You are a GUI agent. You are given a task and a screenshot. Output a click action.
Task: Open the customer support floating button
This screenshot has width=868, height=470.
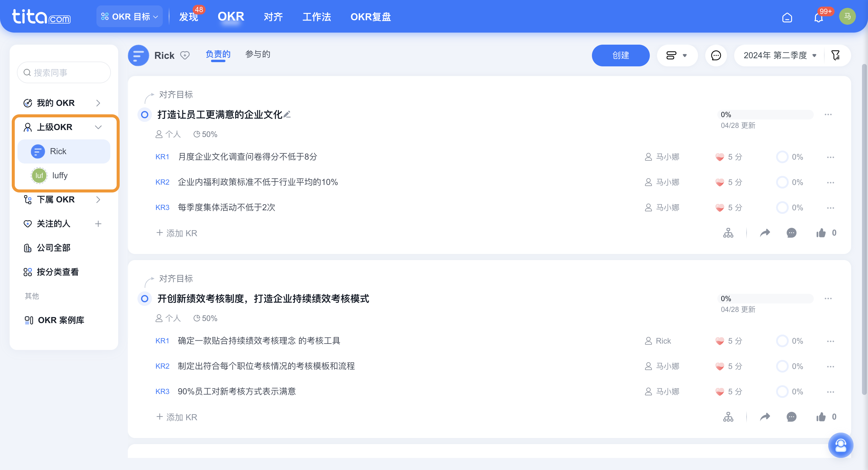840,445
